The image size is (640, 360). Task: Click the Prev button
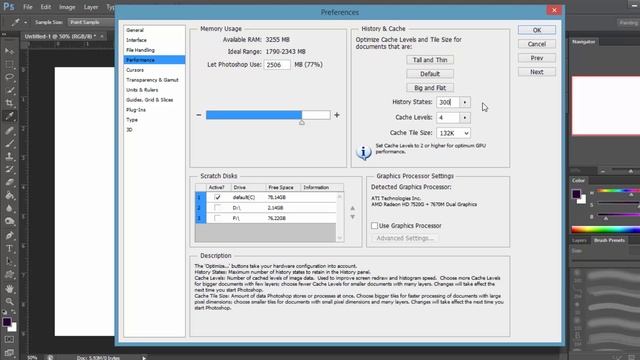[537, 58]
